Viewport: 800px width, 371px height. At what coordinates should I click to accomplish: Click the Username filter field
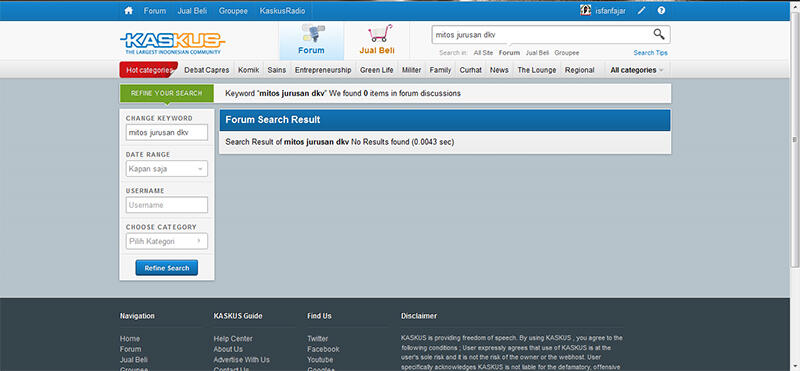pyautogui.click(x=167, y=205)
